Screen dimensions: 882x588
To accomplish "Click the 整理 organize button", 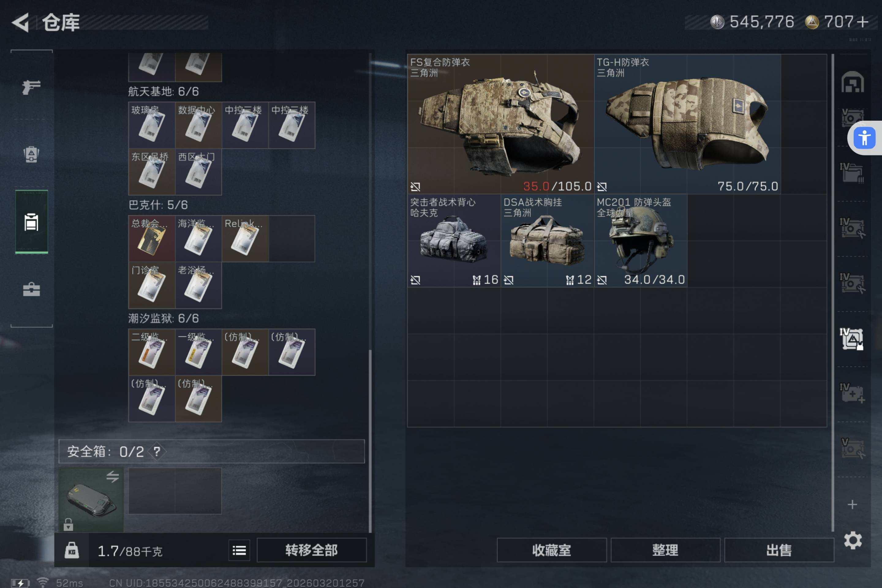I will tap(665, 550).
